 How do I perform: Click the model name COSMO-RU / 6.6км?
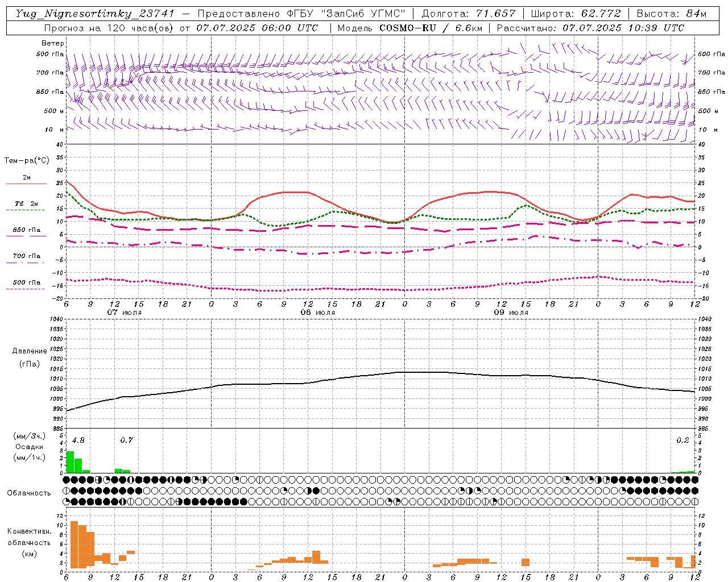coord(431,28)
